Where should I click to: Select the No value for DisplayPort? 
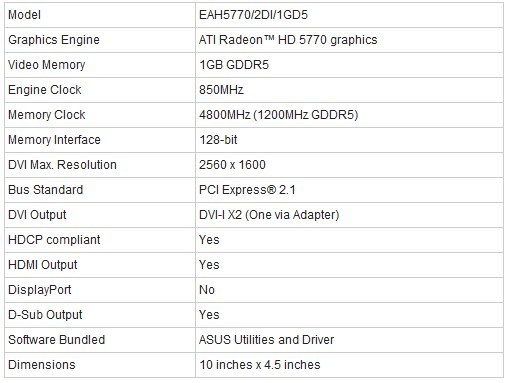[x=207, y=290]
